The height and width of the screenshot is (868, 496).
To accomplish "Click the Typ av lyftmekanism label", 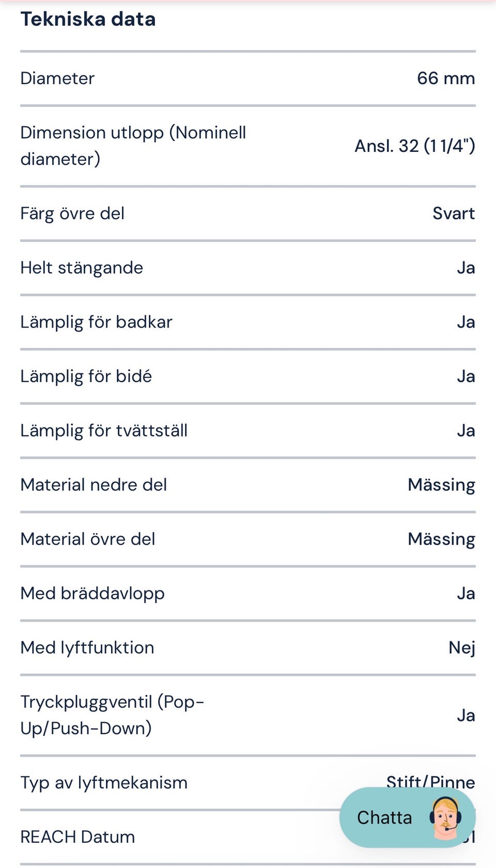I will [104, 783].
